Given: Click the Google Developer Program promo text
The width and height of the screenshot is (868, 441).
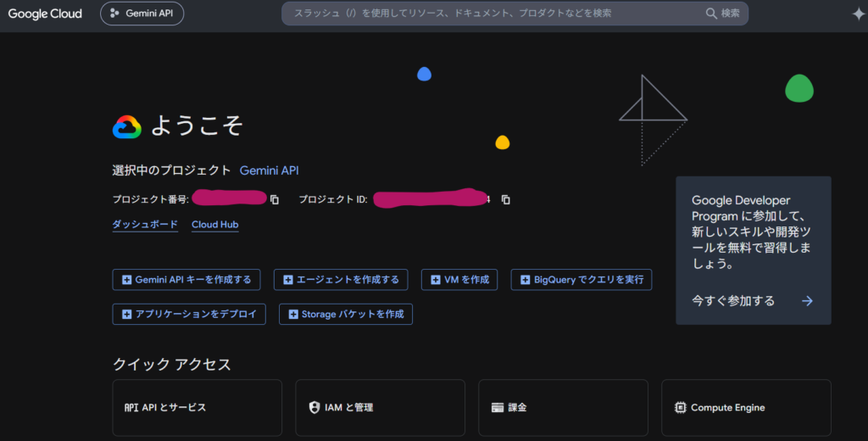Looking at the screenshot, I should click(x=751, y=232).
